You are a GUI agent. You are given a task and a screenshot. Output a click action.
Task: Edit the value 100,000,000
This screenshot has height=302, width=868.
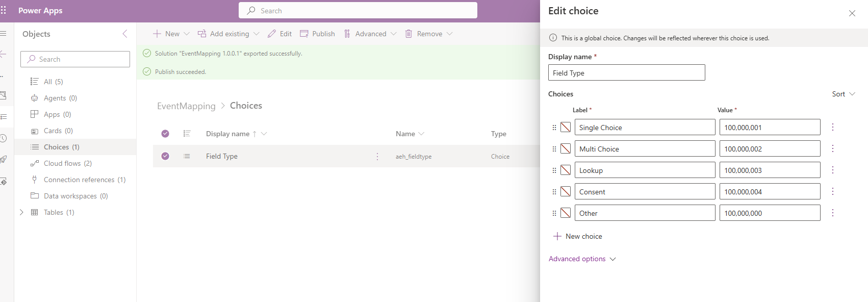pyautogui.click(x=770, y=213)
